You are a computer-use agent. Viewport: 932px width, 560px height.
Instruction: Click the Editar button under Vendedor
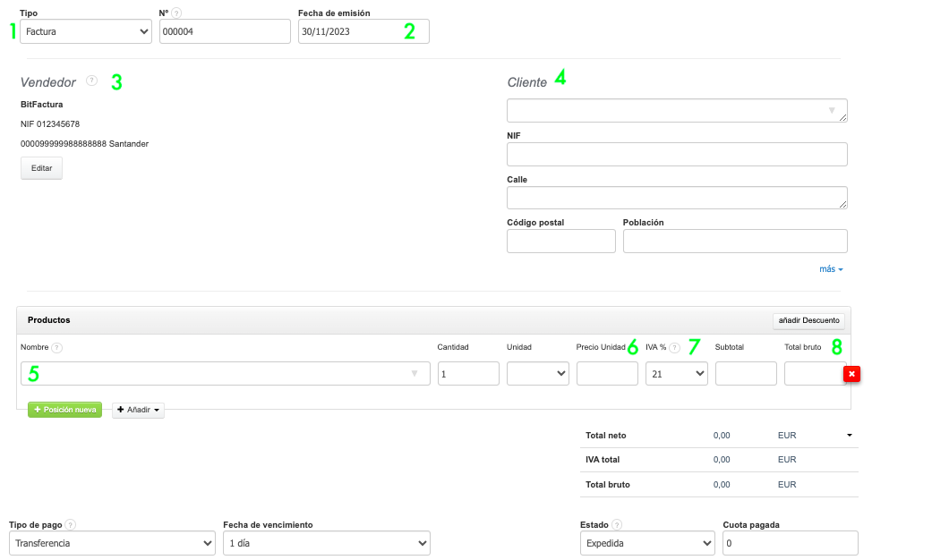(x=41, y=168)
